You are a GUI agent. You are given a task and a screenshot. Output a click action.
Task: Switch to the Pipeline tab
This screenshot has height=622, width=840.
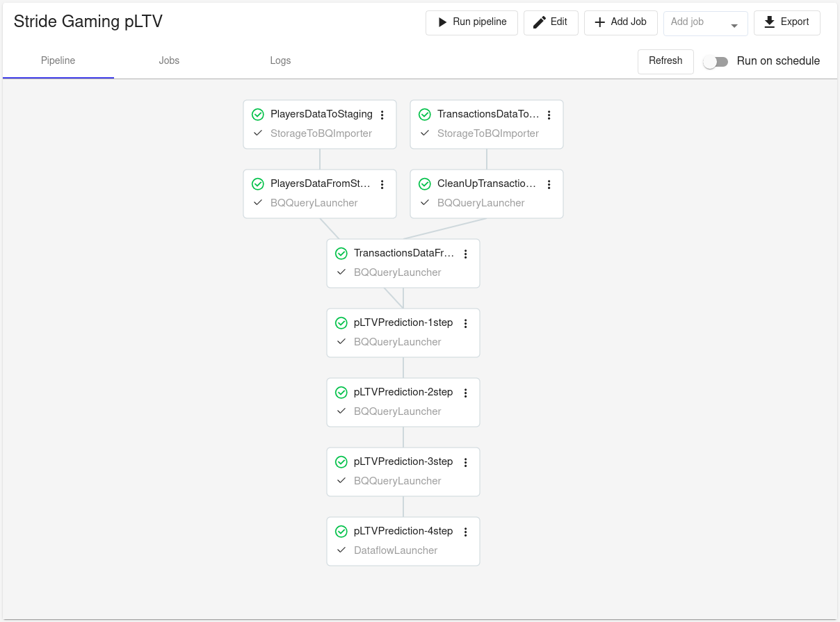[58, 61]
